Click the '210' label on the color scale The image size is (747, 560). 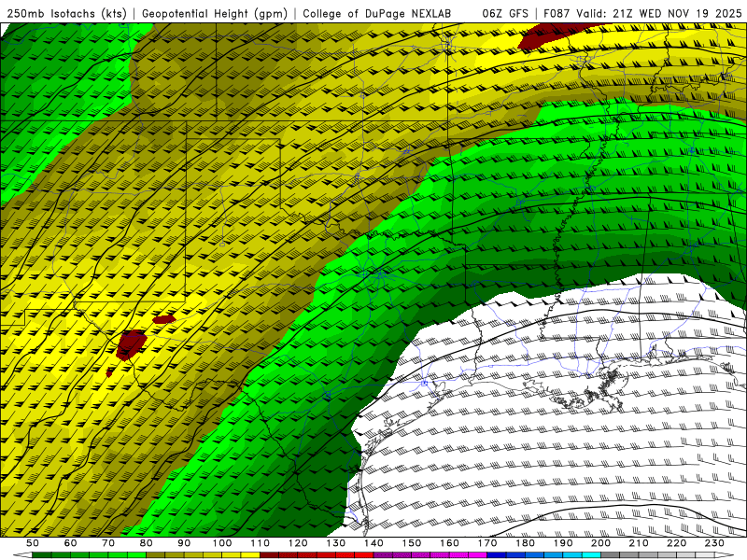tap(640, 543)
